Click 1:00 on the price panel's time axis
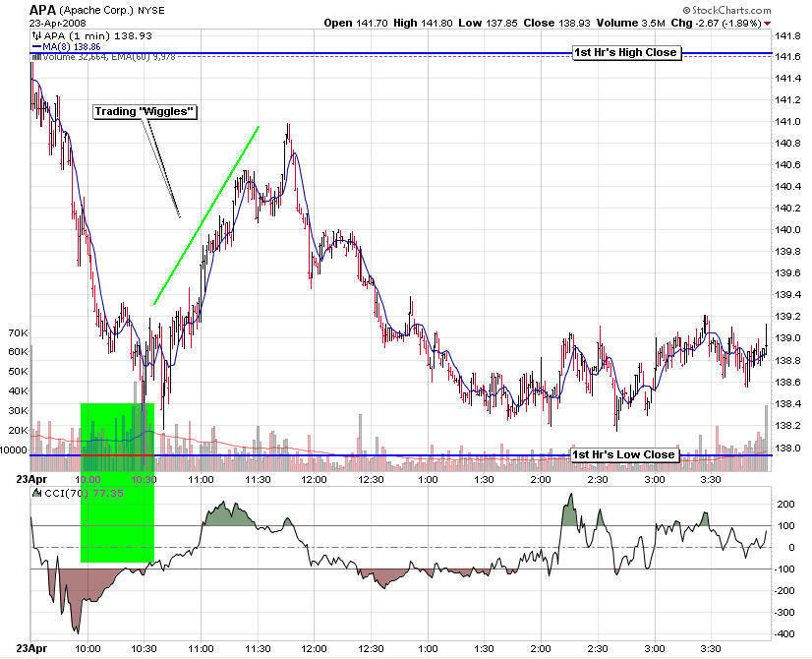 428,479
